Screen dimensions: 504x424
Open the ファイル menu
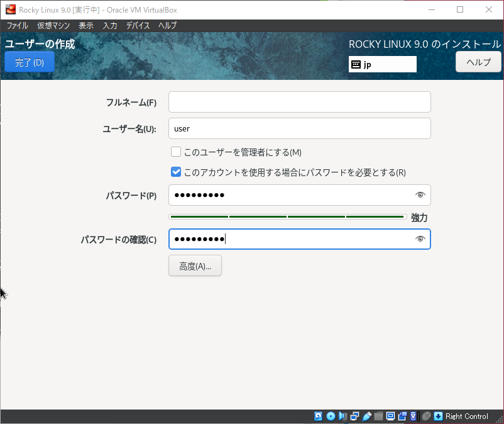click(18, 25)
